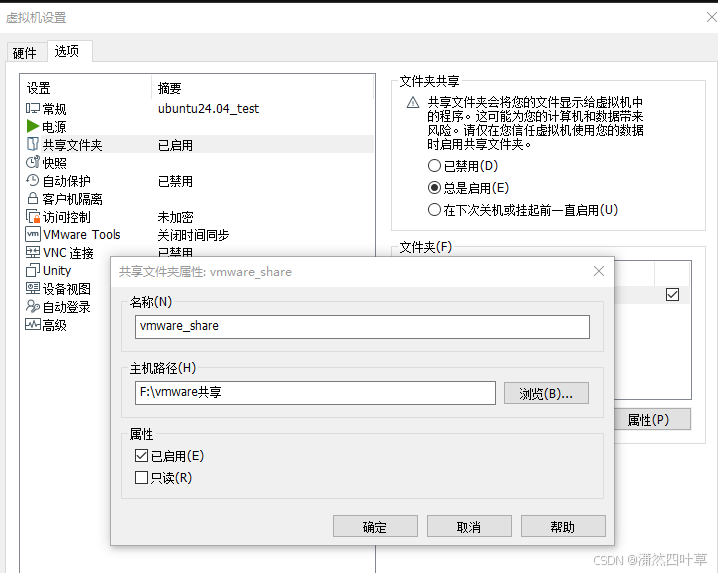
Task: Select the VMware Tools settings row
Action: 198,235
